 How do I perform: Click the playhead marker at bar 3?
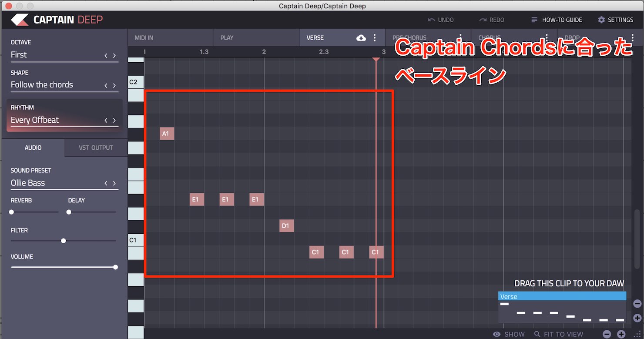click(x=376, y=58)
